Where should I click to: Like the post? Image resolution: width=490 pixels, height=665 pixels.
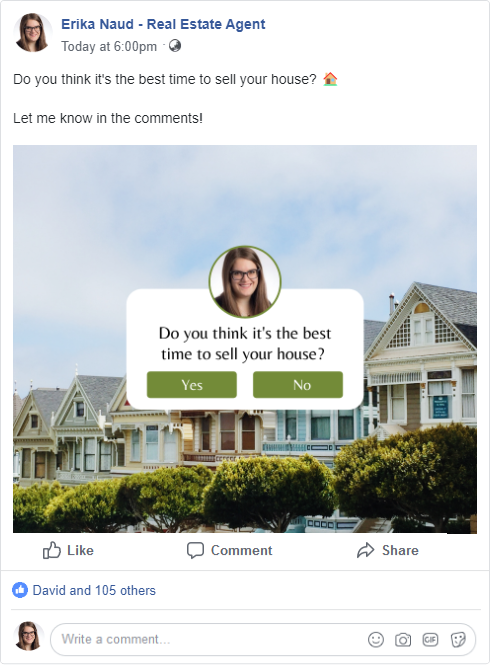[x=68, y=550]
